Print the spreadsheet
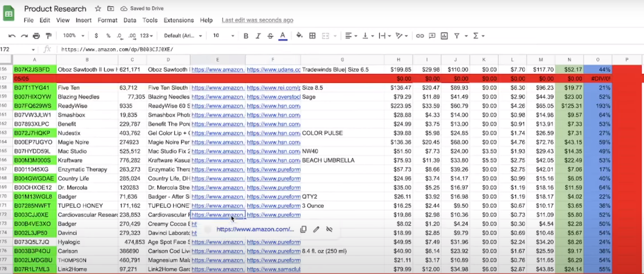The image size is (644, 274). pos(36,36)
